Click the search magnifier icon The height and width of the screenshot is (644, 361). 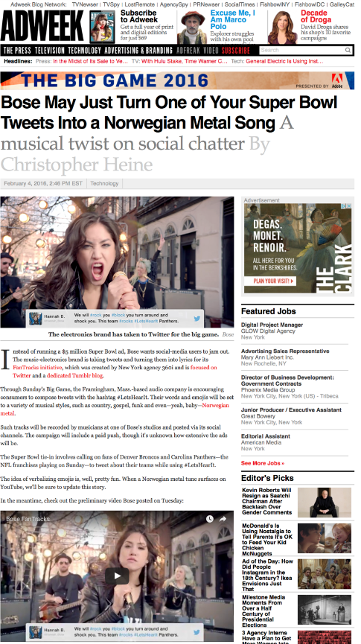(x=348, y=50)
